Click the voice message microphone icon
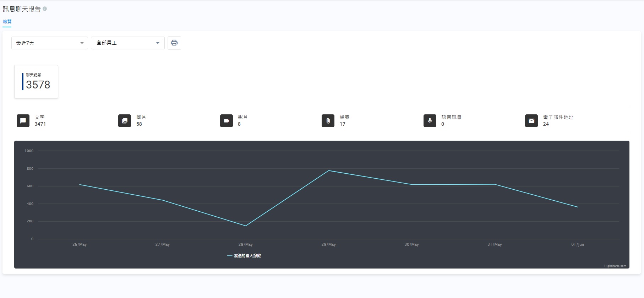 (x=430, y=121)
